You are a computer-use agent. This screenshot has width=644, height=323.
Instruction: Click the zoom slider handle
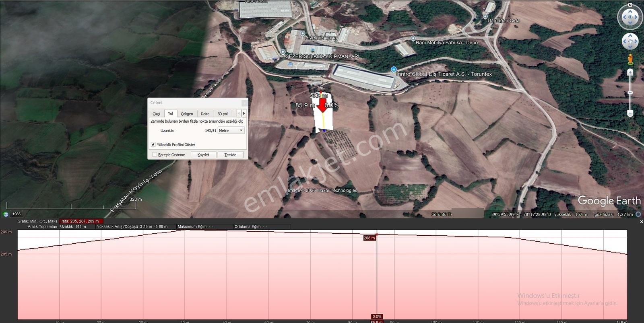coord(630,93)
